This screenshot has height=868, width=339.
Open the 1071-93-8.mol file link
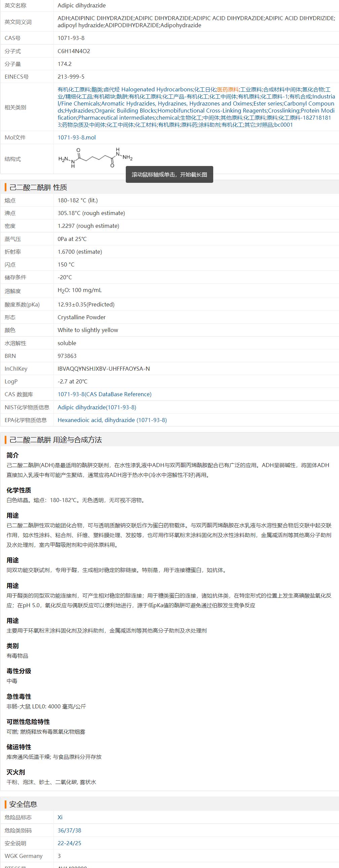[77, 137]
